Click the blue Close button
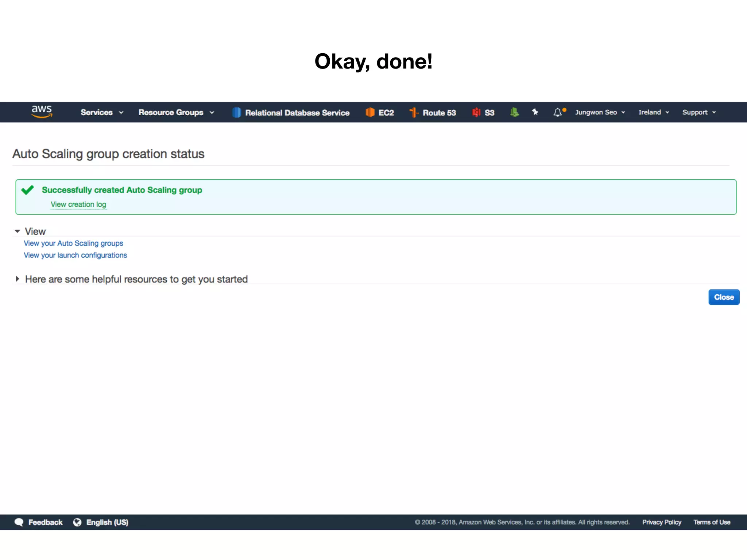Image resolution: width=747 pixels, height=560 pixels. pos(724,297)
